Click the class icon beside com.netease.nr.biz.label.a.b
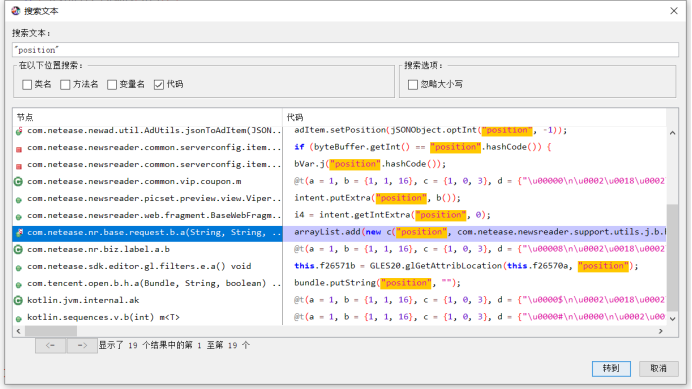 click(19, 249)
